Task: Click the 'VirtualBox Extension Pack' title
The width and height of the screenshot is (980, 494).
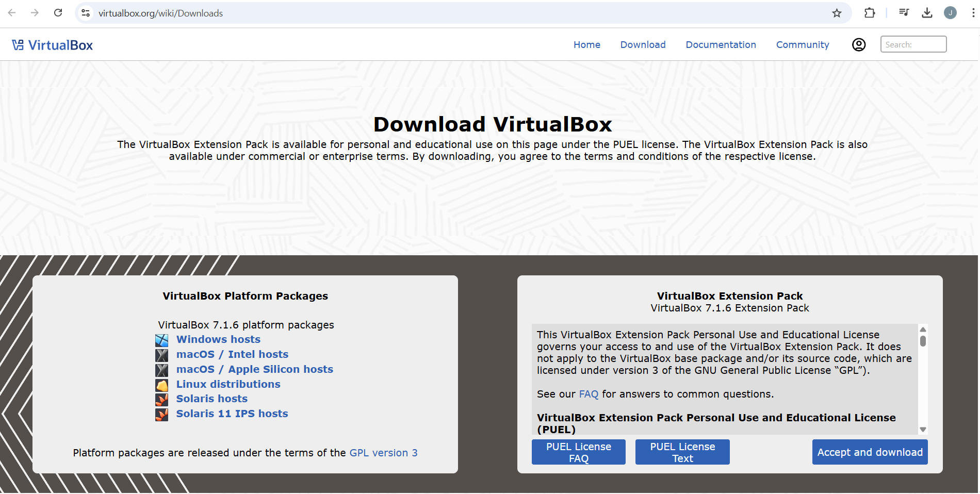Action: (x=730, y=296)
